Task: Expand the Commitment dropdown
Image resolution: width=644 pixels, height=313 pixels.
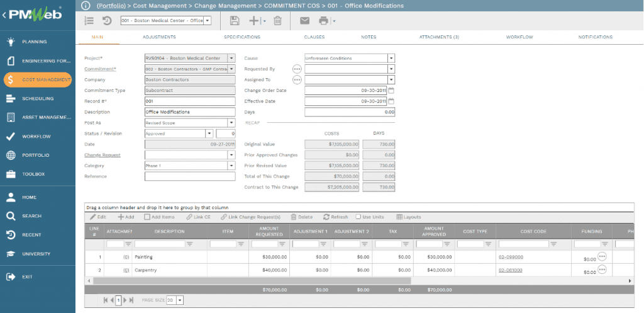Action: click(x=231, y=69)
